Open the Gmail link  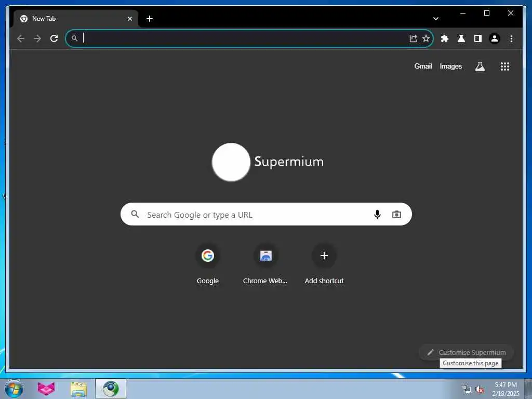[x=423, y=66]
